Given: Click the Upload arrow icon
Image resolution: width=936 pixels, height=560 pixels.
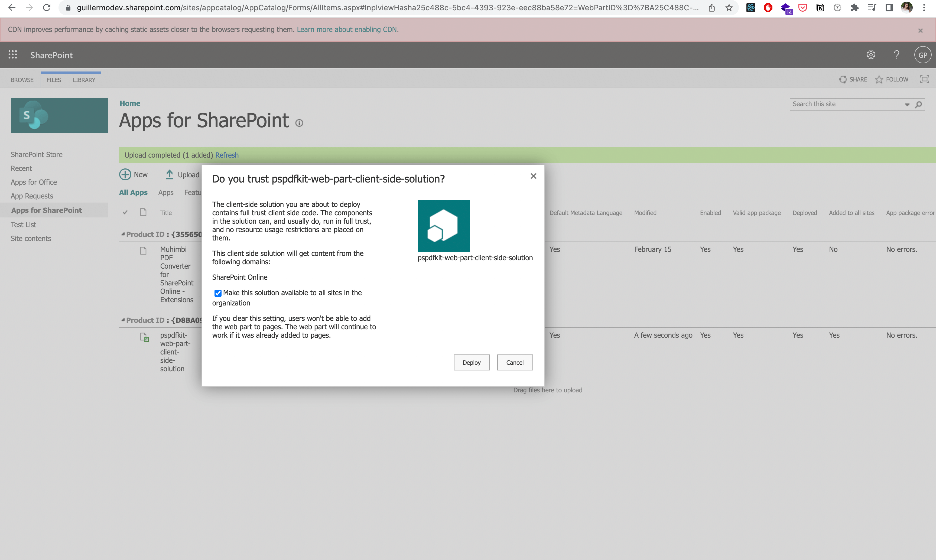Looking at the screenshot, I should coord(170,174).
